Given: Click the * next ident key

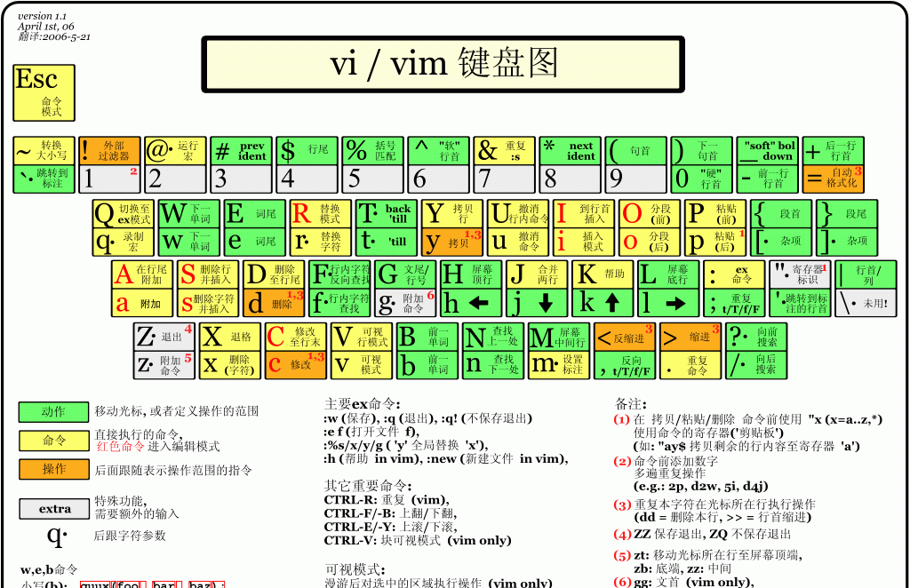Looking at the screenshot, I should click(x=570, y=151).
